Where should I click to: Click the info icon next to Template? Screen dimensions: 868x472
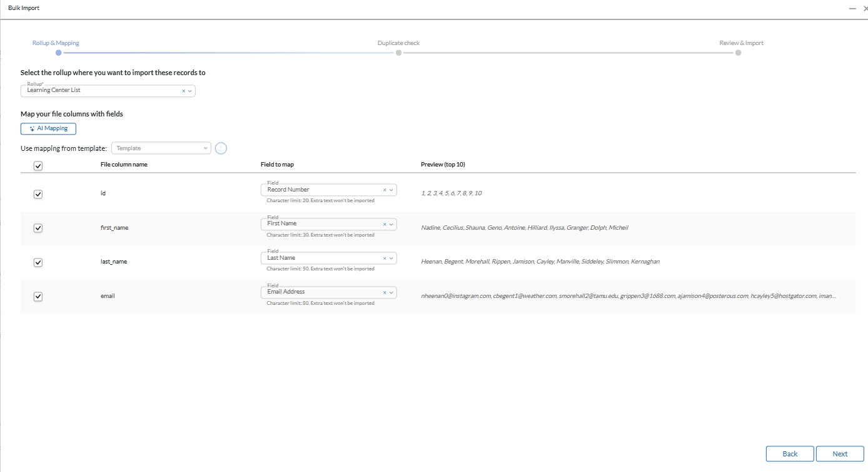tap(221, 148)
